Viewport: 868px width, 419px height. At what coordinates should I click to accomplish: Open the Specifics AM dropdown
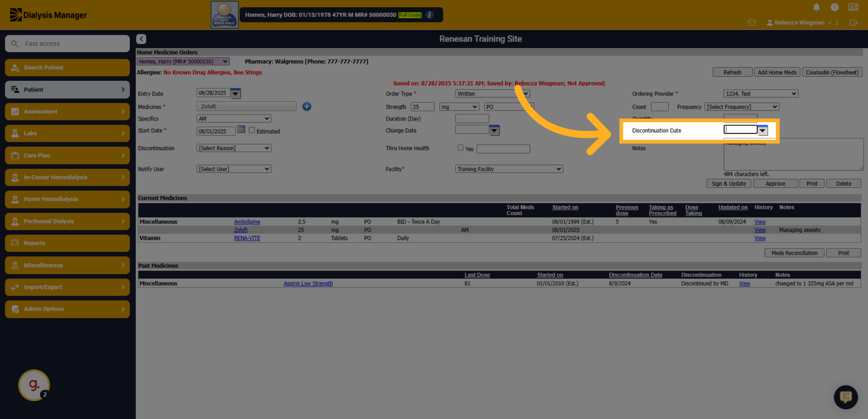(x=234, y=119)
